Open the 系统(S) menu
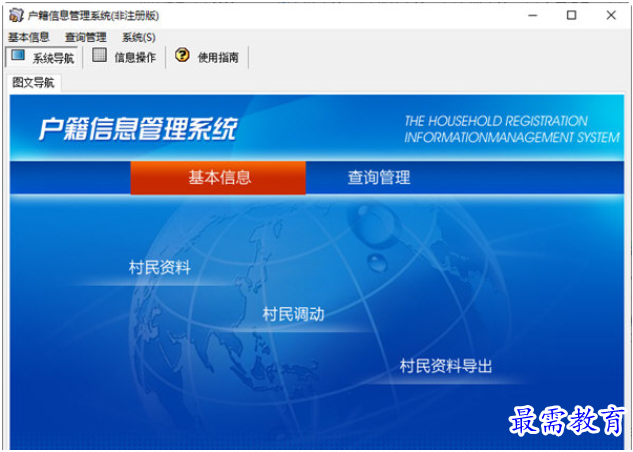633x452 pixels. click(139, 38)
